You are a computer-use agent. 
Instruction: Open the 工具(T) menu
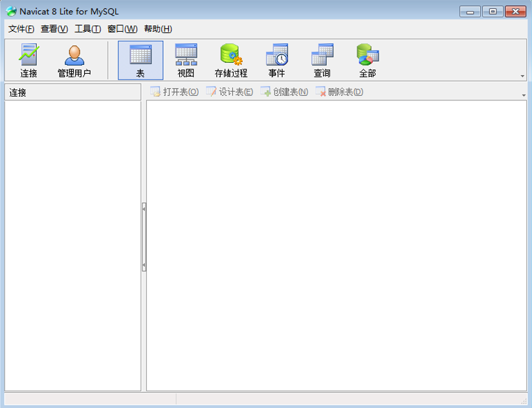point(87,29)
